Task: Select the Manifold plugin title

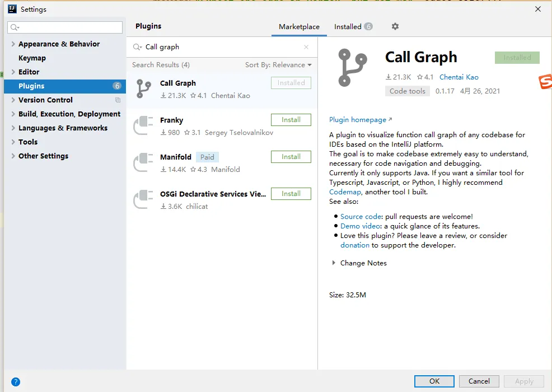Action: coord(176,157)
